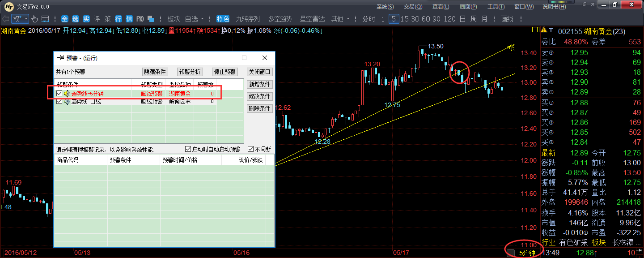Click 预警分析 button
644x258 pixels.
coord(190,72)
